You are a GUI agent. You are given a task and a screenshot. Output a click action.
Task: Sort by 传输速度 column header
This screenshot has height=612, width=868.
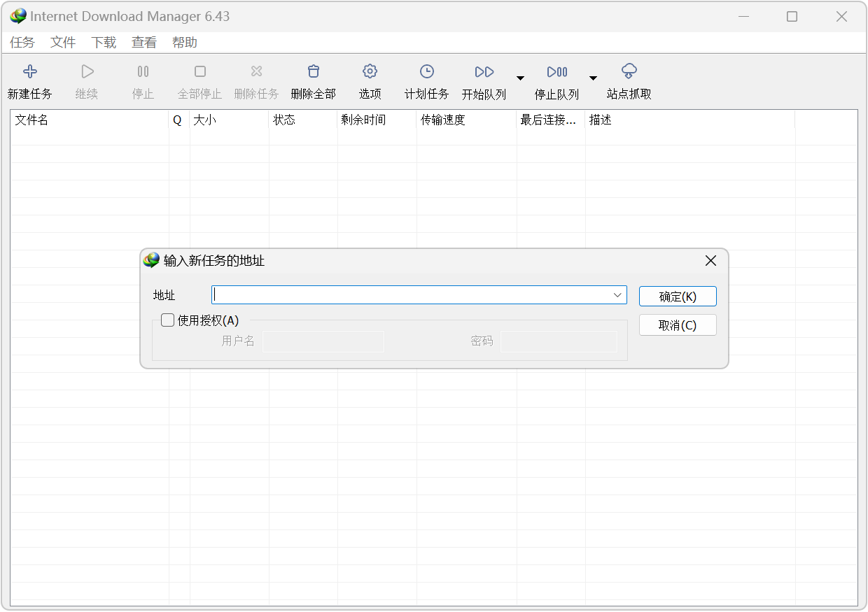coord(466,120)
